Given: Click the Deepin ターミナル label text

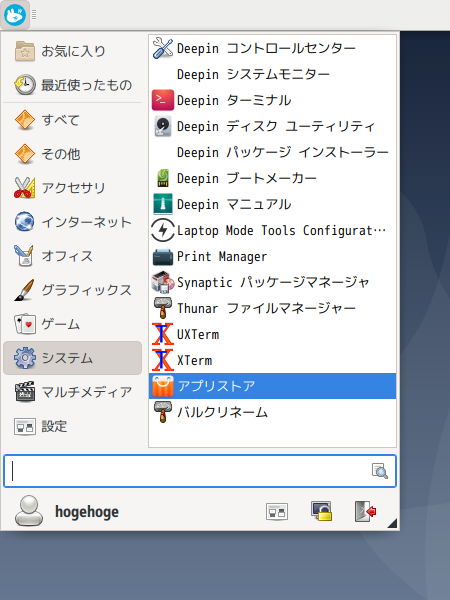Looking at the screenshot, I should pyautogui.click(x=234, y=101).
